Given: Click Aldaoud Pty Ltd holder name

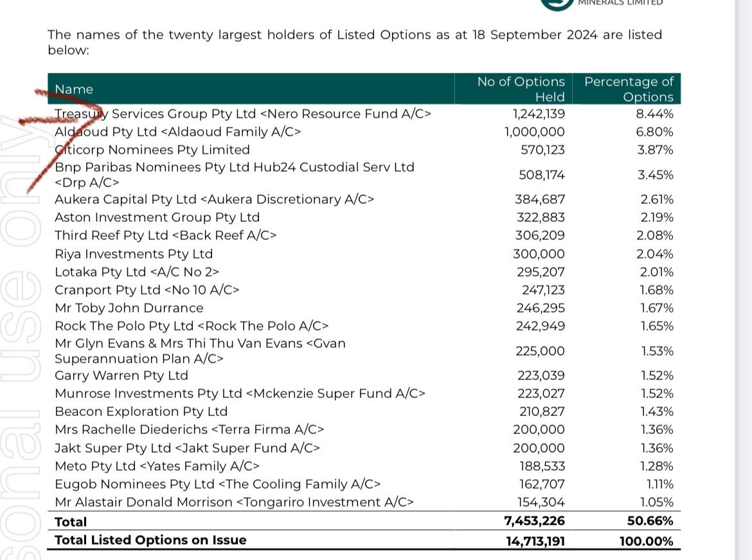Looking at the screenshot, I should 178,132.
